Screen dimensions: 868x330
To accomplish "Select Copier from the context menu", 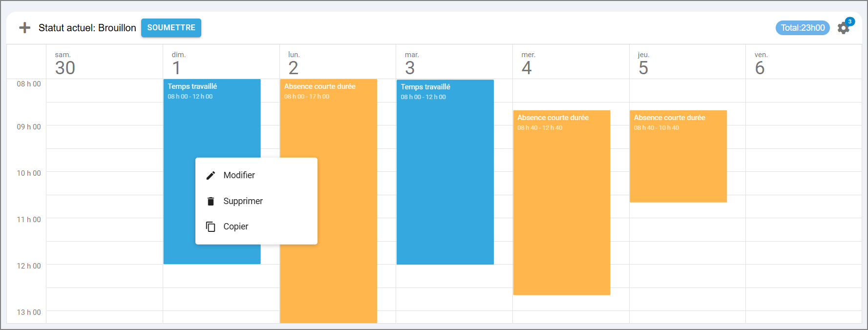I will (x=235, y=227).
